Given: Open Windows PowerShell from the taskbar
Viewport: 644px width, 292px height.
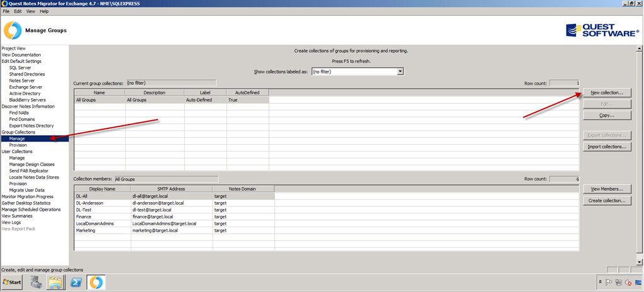Looking at the screenshot, I should [76, 282].
